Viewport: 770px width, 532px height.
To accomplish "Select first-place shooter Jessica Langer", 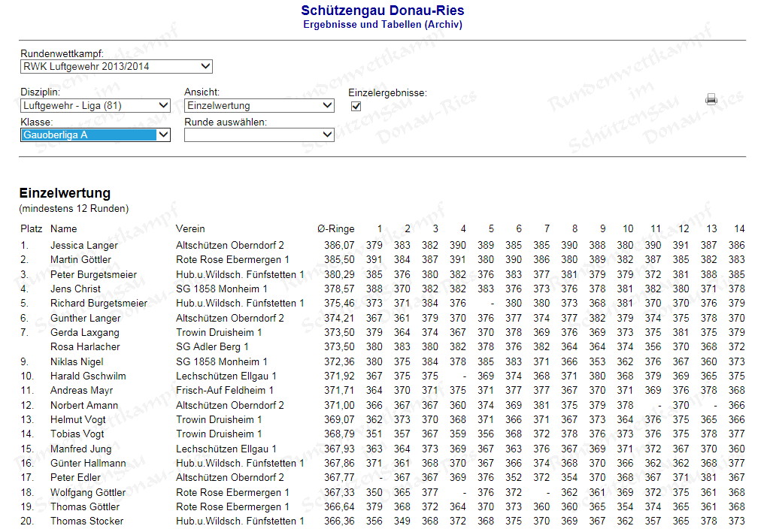I will coord(83,245).
